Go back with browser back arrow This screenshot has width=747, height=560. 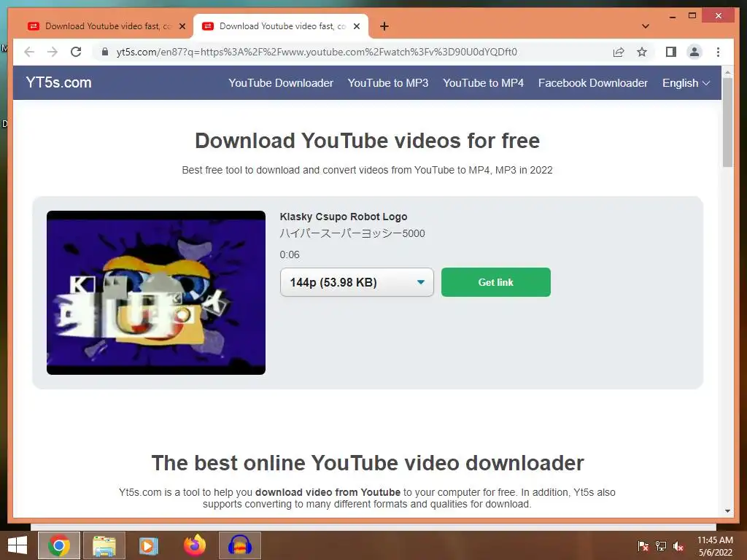point(29,52)
